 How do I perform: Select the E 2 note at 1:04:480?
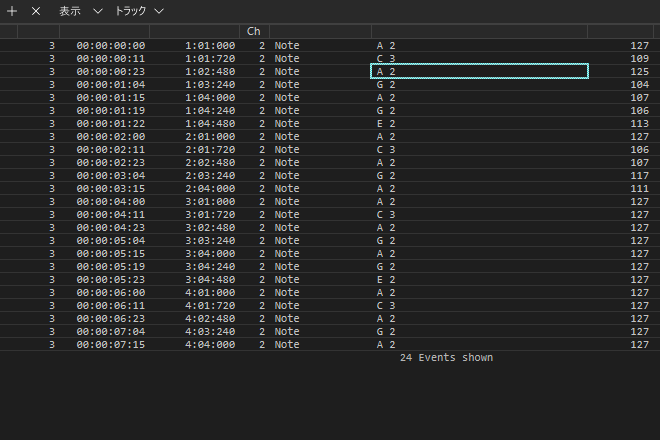[x=386, y=123]
